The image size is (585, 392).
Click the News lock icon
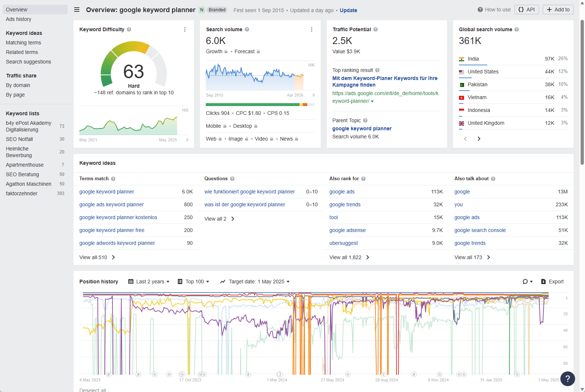(297, 139)
